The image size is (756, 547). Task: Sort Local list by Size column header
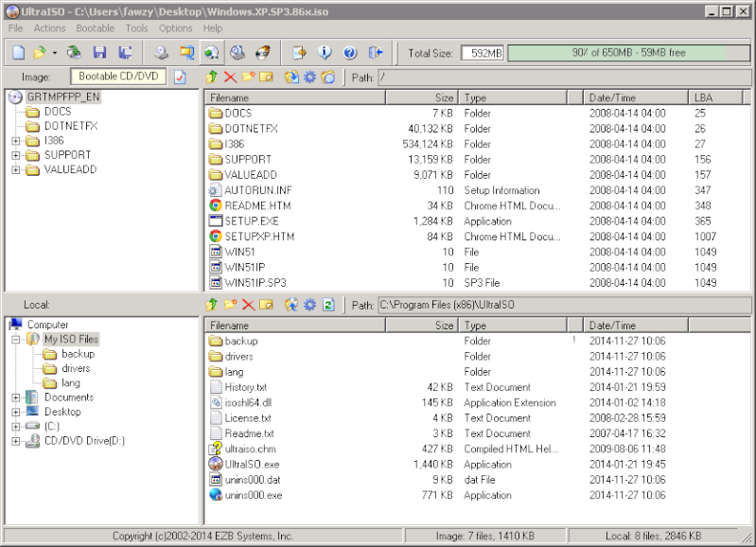(x=421, y=326)
